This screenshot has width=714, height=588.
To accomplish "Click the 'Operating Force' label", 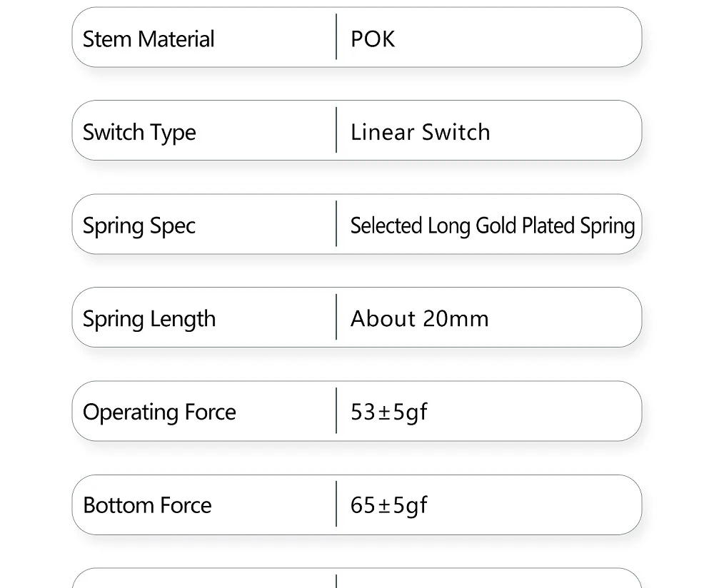I will click(x=159, y=412).
